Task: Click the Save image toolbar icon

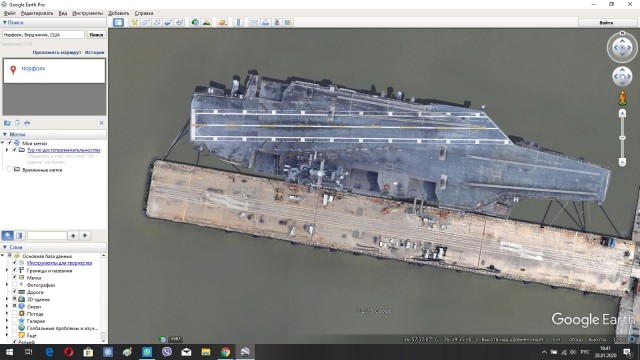Action: pos(277,22)
